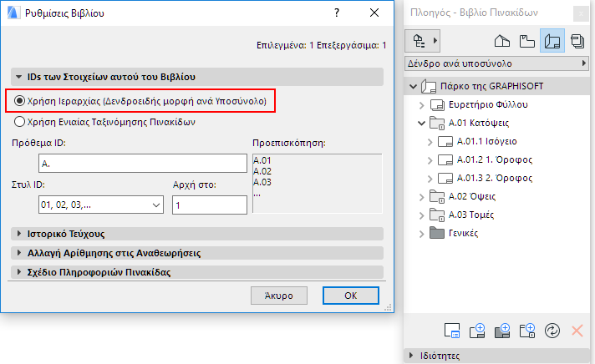Expand Α.01.2 1. Όροφος tree node

pyautogui.click(x=430, y=160)
